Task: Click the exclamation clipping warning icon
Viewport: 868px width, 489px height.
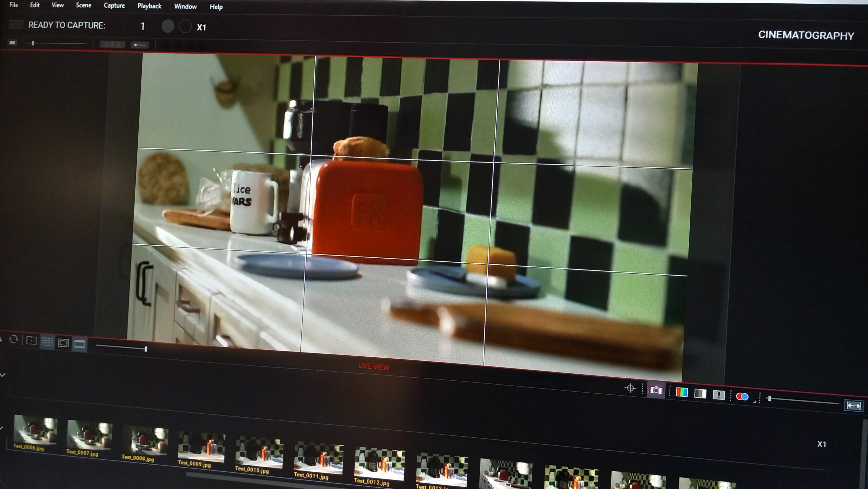Action: pos(718,395)
